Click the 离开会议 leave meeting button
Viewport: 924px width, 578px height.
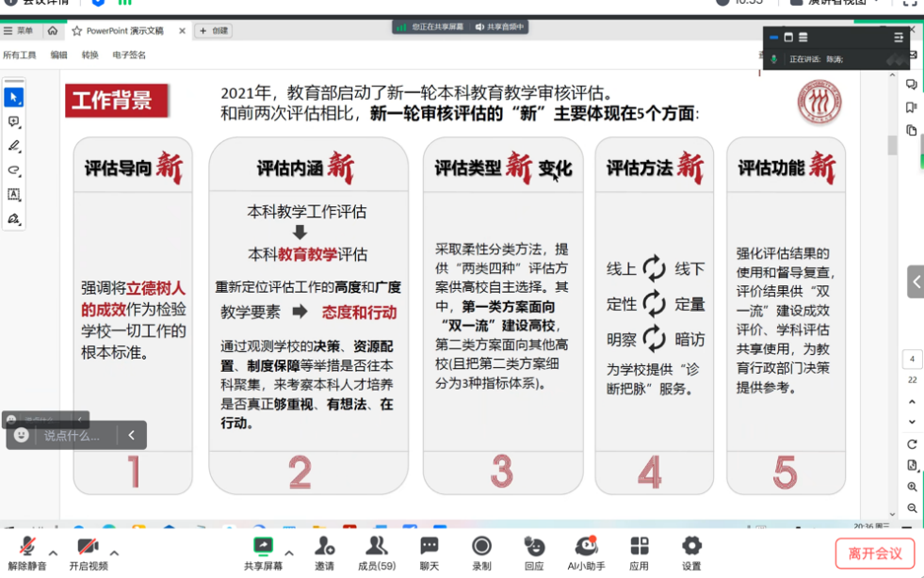click(874, 554)
